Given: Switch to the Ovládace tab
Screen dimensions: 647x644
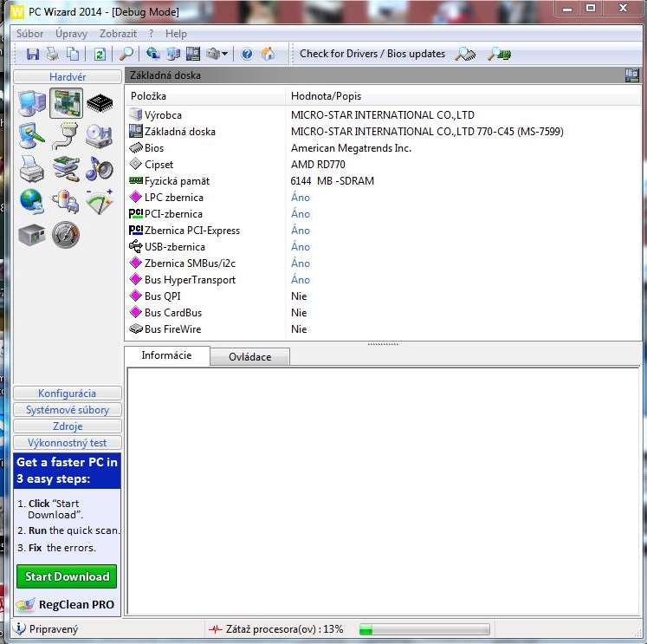Looking at the screenshot, I should 250,357.
